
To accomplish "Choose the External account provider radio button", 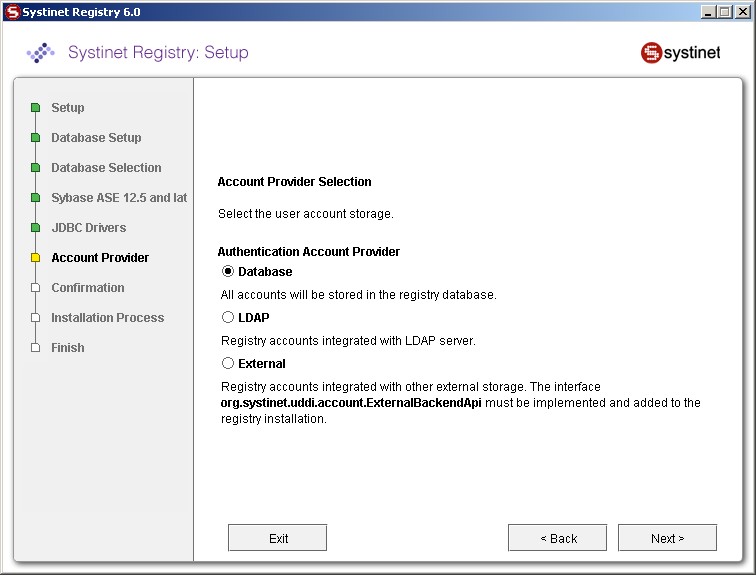I will click(228, 363).
